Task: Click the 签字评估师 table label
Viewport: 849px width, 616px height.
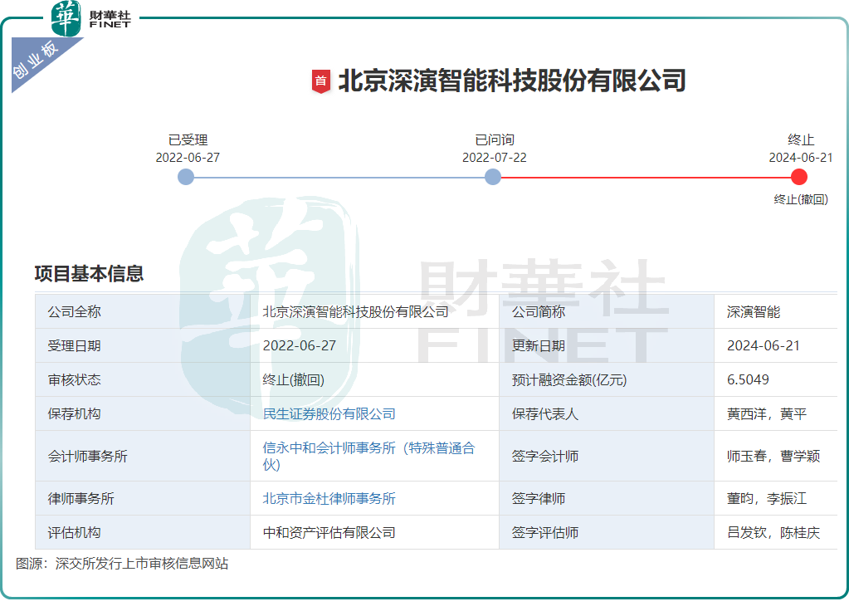Action: [x=545, y=533]
